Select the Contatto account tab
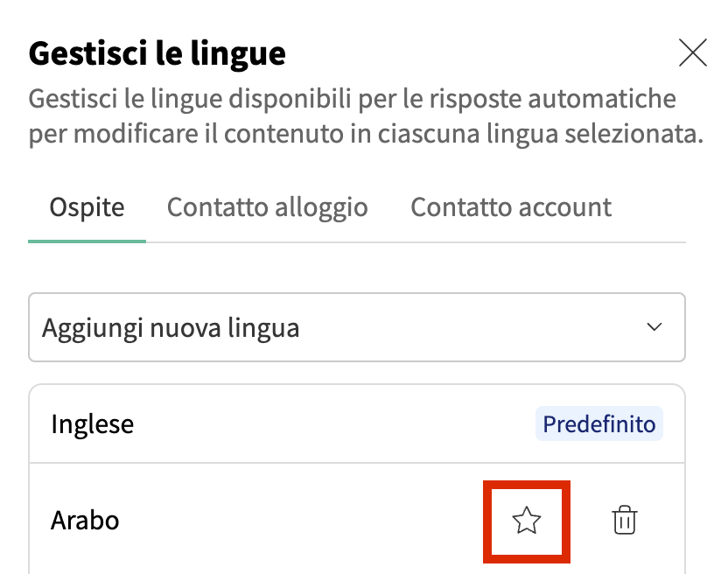 click(x=511, y=207)
